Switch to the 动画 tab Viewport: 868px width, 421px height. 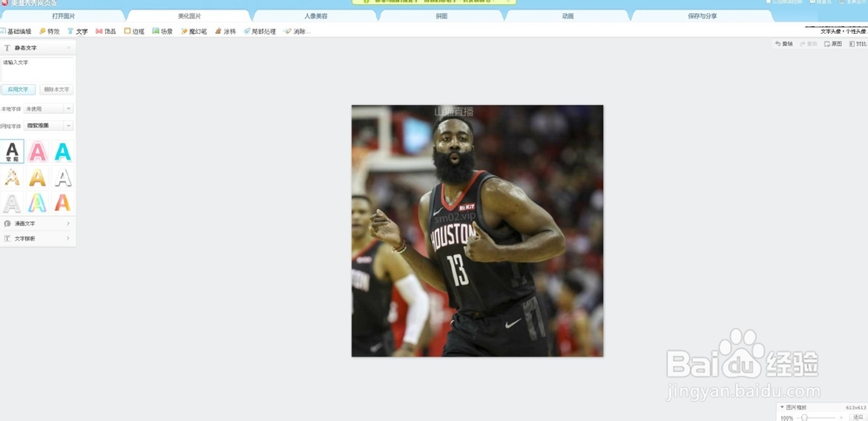tap(568, 16)
